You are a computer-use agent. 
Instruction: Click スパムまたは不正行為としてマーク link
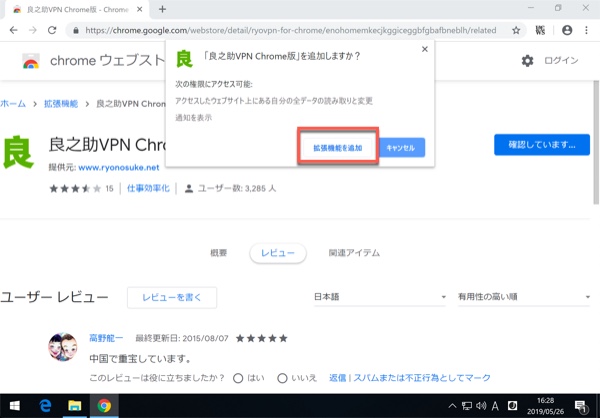pyautogui.click(x=422, y=378)
